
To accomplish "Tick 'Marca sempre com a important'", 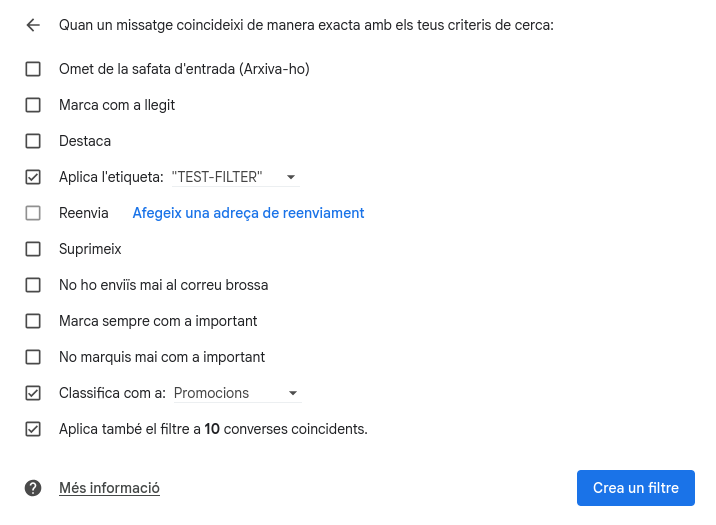I will [33, 321].
